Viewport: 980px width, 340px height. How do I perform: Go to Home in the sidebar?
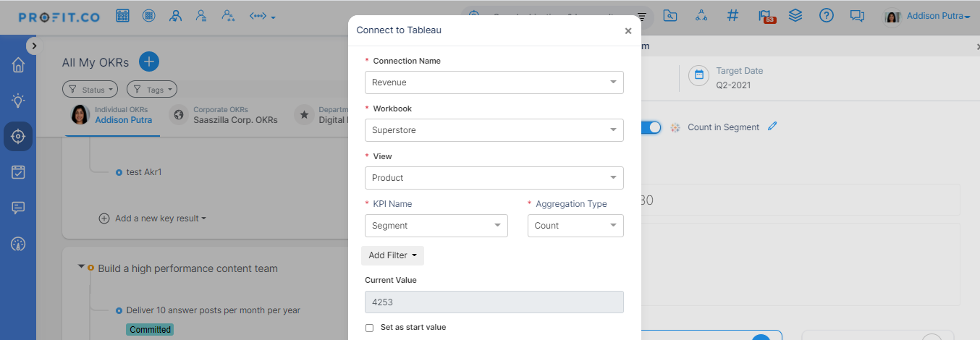[x=18, y=65]
